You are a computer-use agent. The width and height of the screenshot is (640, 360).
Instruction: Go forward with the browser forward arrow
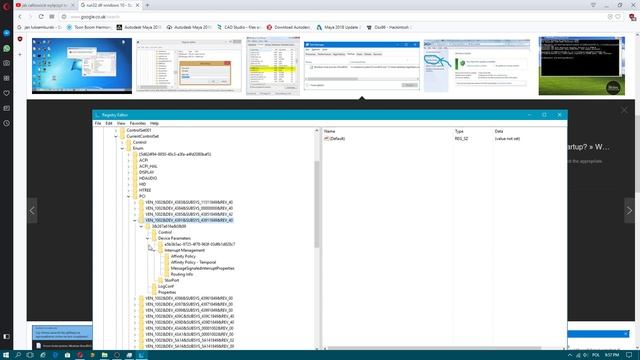30,17
